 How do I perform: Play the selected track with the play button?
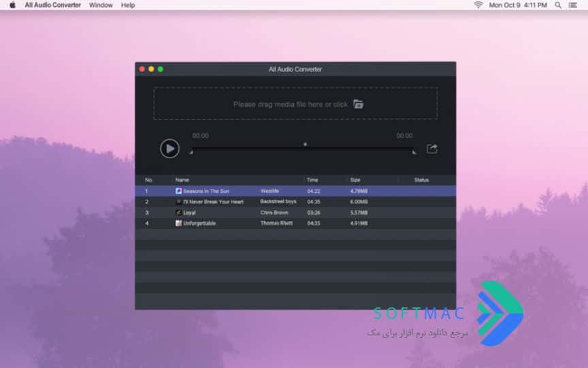(x=169, y=149)
